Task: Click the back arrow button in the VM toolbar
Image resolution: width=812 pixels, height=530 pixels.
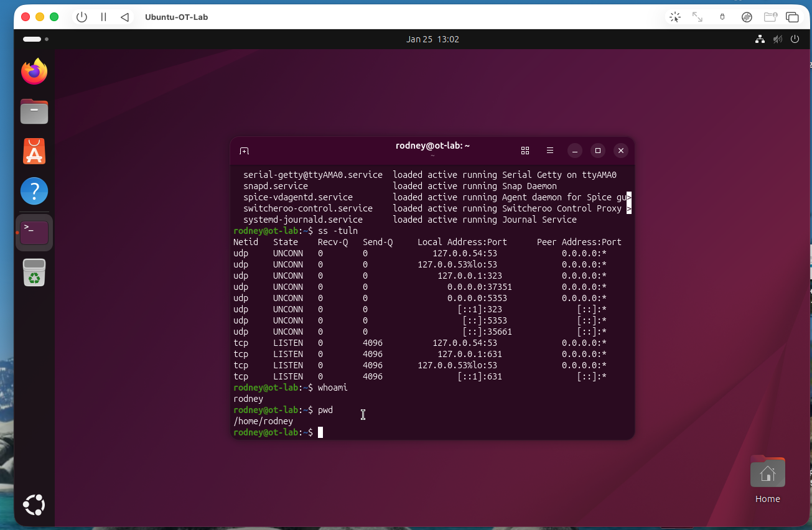Action: click(x=124, y=17)
